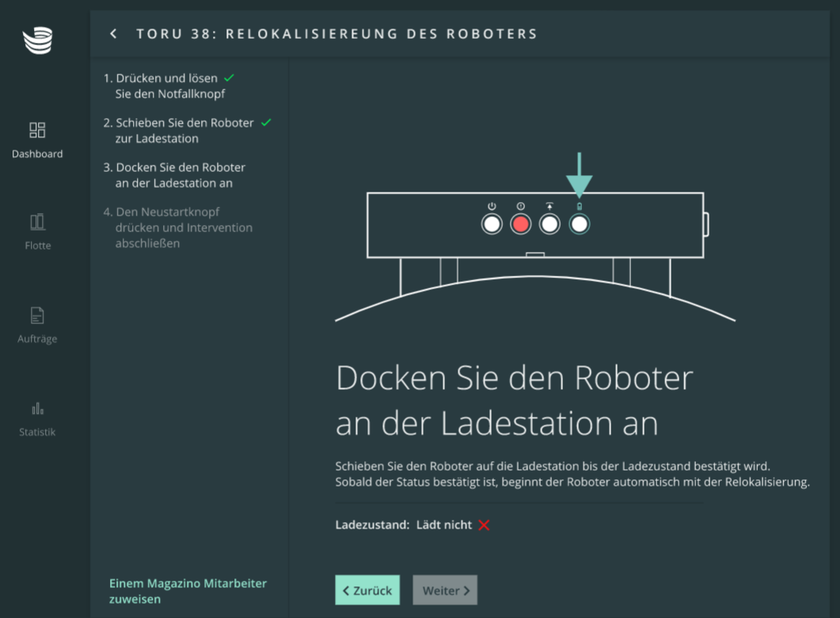Click Einem Magazino Mitarbeiter zuweisen link

(x=188, y=591)
